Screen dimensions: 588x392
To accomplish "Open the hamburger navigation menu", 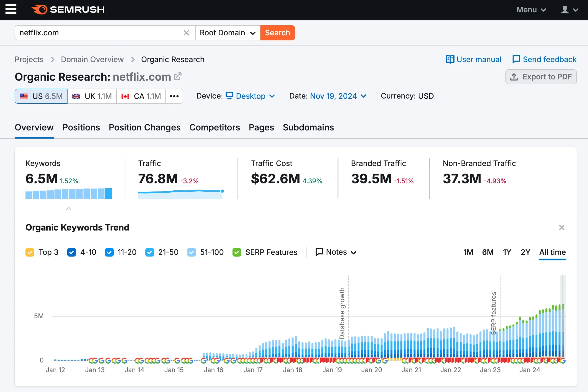I will click(11, 9).
